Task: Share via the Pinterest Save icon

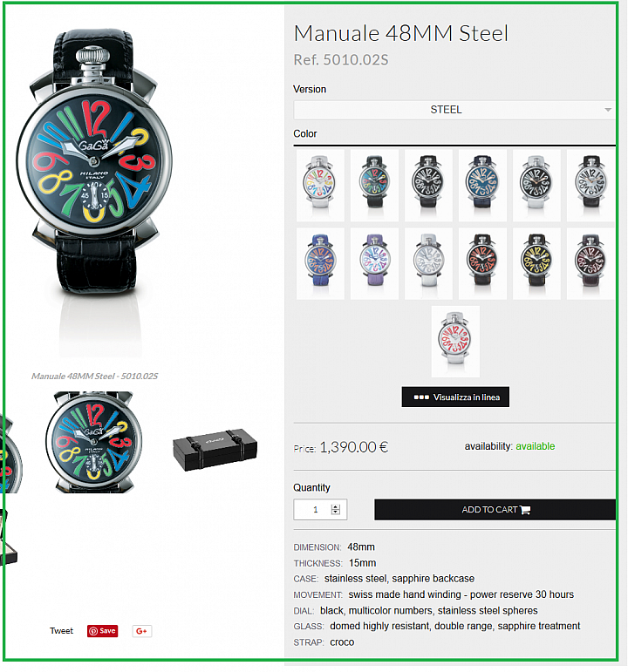Action: click(x=103, y=631)
